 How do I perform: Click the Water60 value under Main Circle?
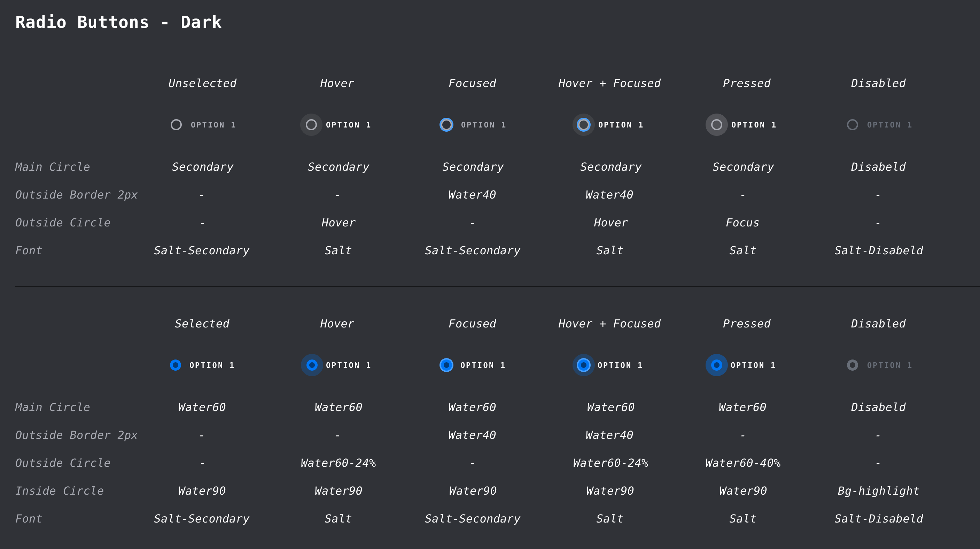coord(202,407)
